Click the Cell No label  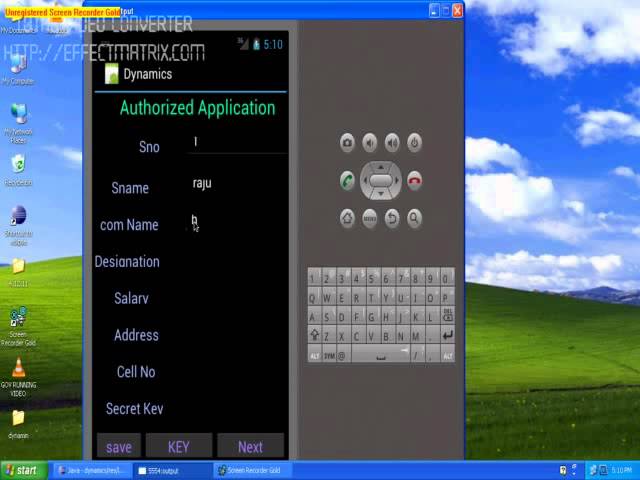[136, 372]
